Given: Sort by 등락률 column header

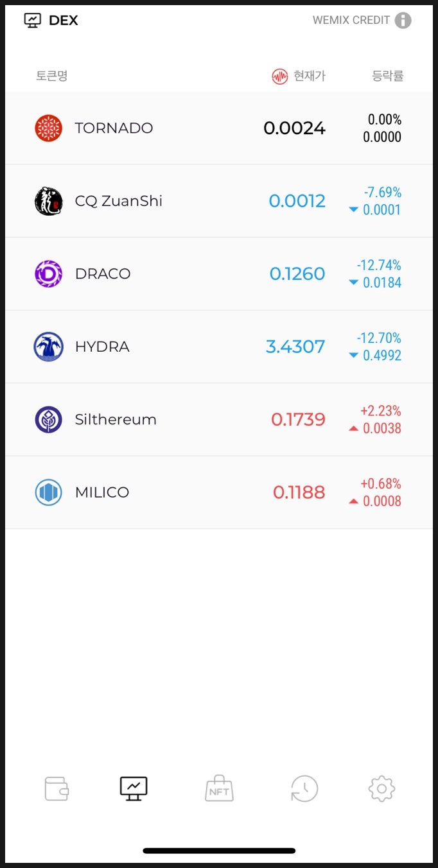Looking at the screenshot, I should pos(388,76).
